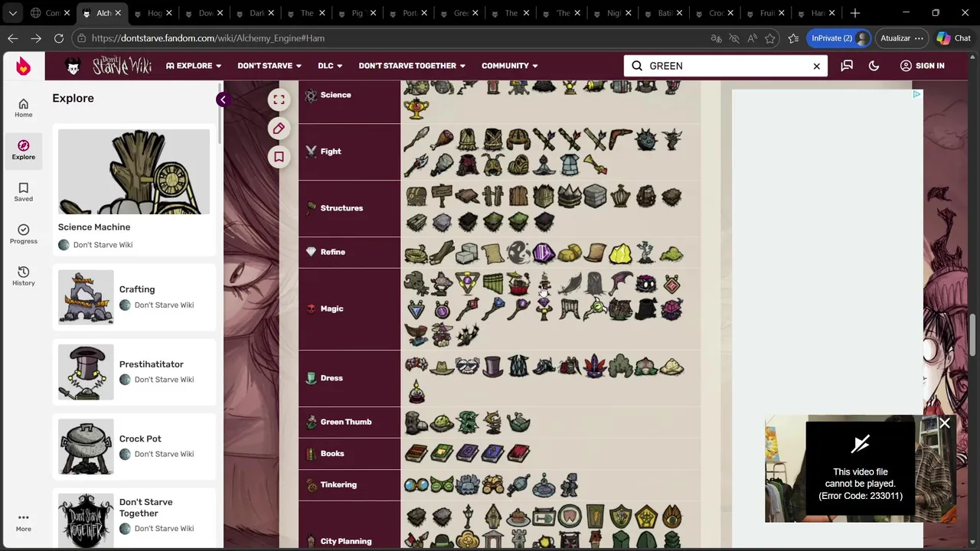This screenshot has width=980, height=551.
Task: Open More in the left sidebar
Action: (x=23, y=523)
